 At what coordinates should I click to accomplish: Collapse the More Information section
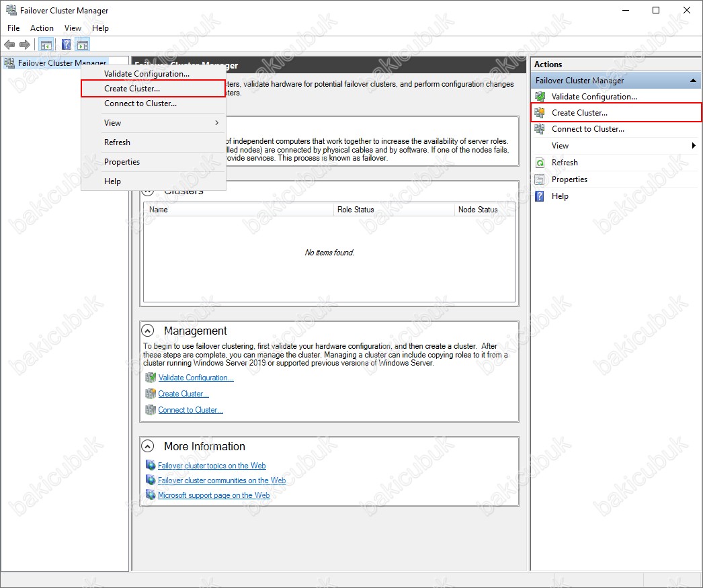pyautogui.click(x=147, y=446)
